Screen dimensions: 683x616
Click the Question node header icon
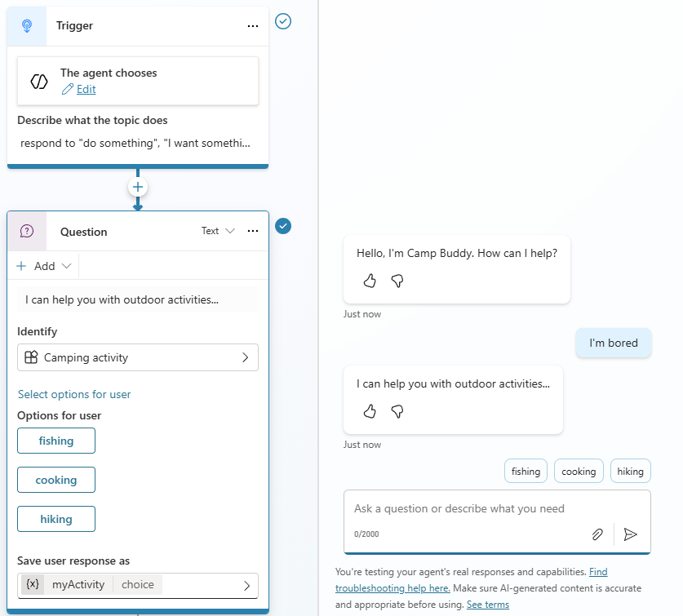[x=28, y=231]
